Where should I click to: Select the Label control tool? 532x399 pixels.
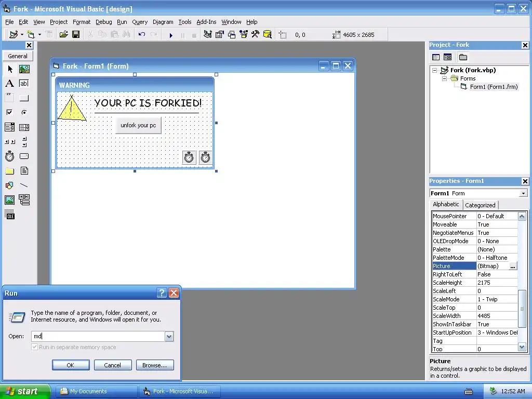[10, 84]
